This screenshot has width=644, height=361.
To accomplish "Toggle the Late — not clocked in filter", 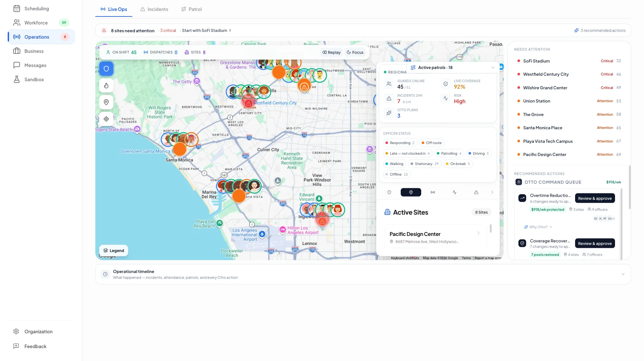I will point(407,154).
